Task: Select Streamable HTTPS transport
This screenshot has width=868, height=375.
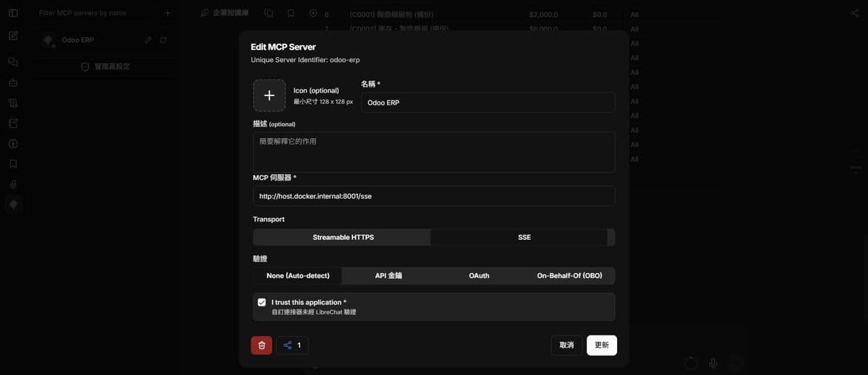Action: pyautogui.click(x=343, y=237)
